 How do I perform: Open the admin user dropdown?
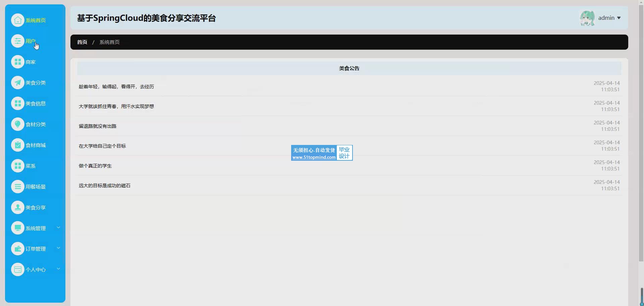click(x=609, y=18)
